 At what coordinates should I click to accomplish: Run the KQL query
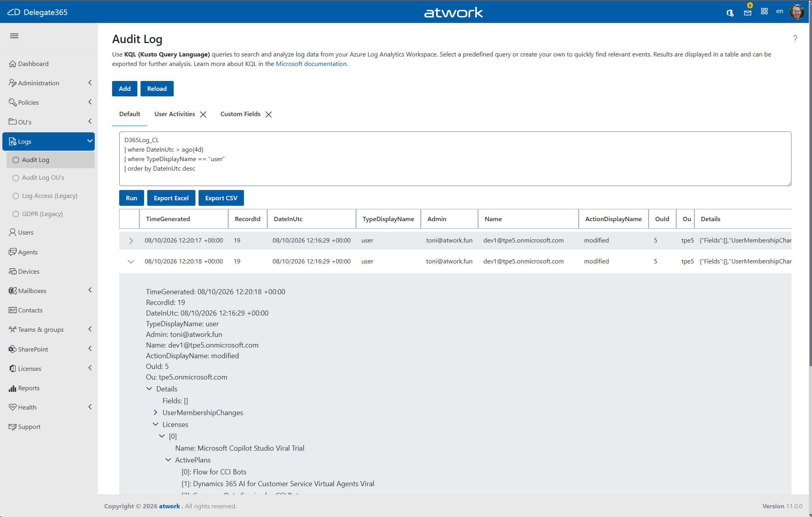[x=131, y=198]
